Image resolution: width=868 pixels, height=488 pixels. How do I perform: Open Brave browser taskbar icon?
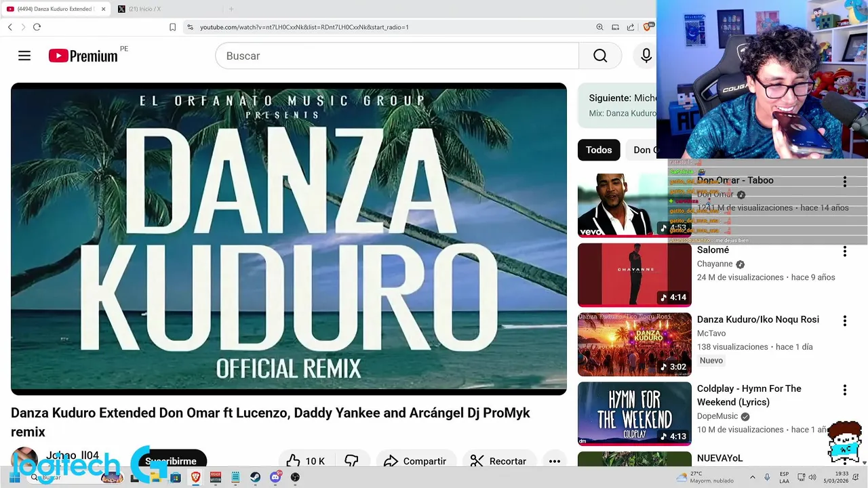(195, 477)
